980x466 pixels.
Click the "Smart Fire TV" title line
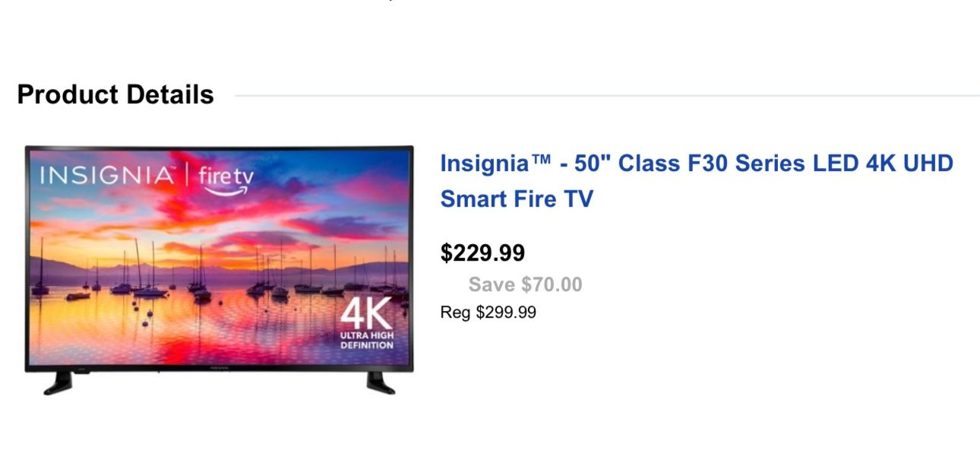pos(517,199)
